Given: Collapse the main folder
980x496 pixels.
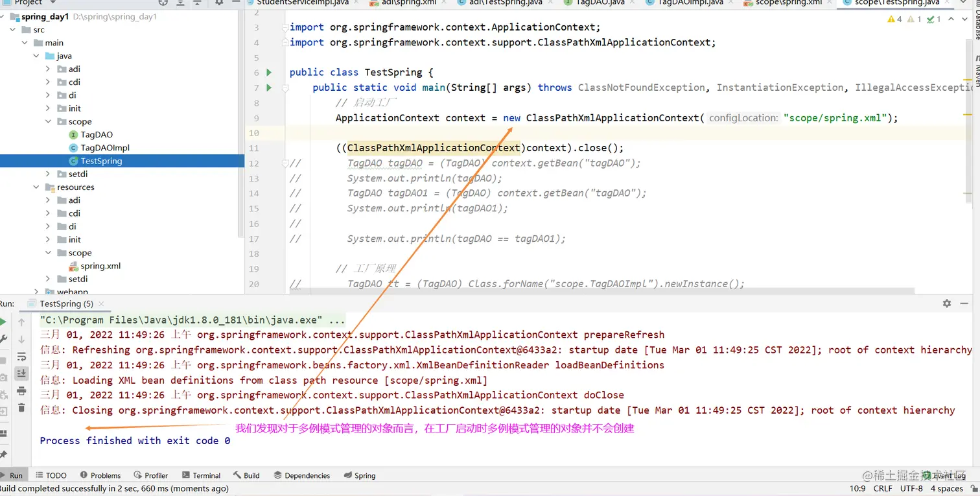Looking at the screenshot, I should click(x=25, y=43).
